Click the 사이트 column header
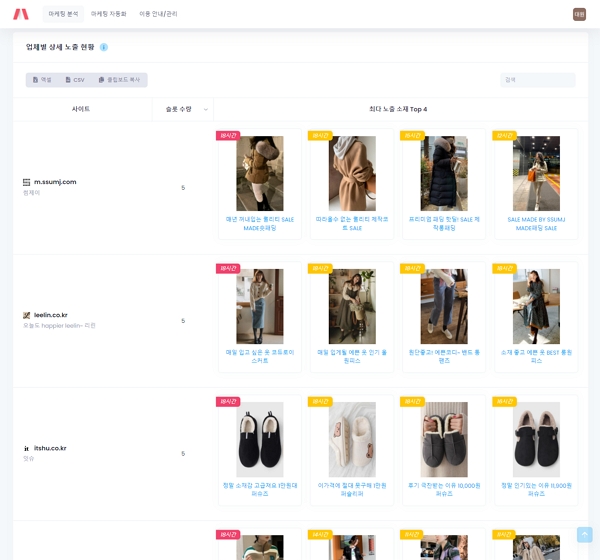Image resolution: width=600 pixels, height=560 pixels. point(81,109)
